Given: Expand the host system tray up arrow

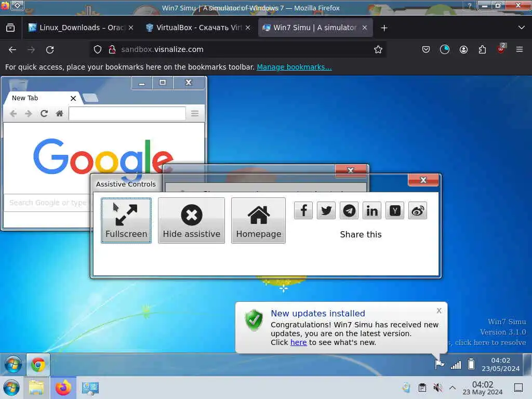Looking at the screenshot, I should click(453, 388).
